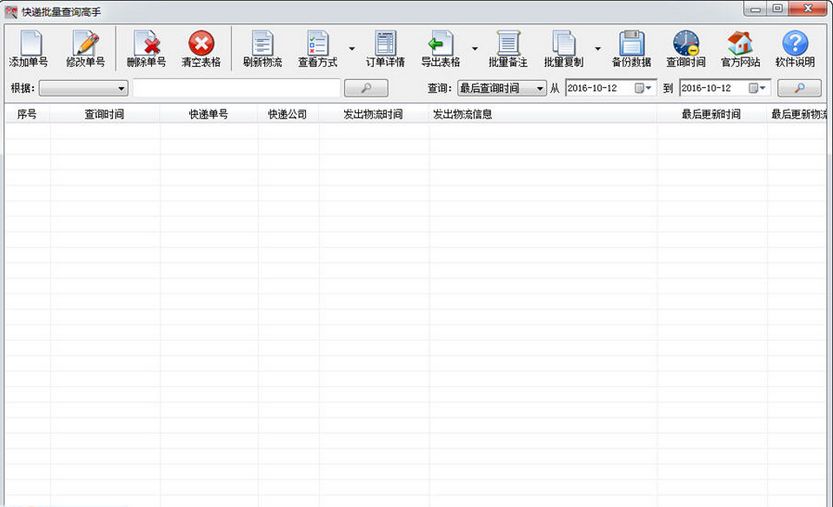Click the 备份数据 backup data floppy icon
The height and width of the screenshot is (507, 833).
click(631, 49)
